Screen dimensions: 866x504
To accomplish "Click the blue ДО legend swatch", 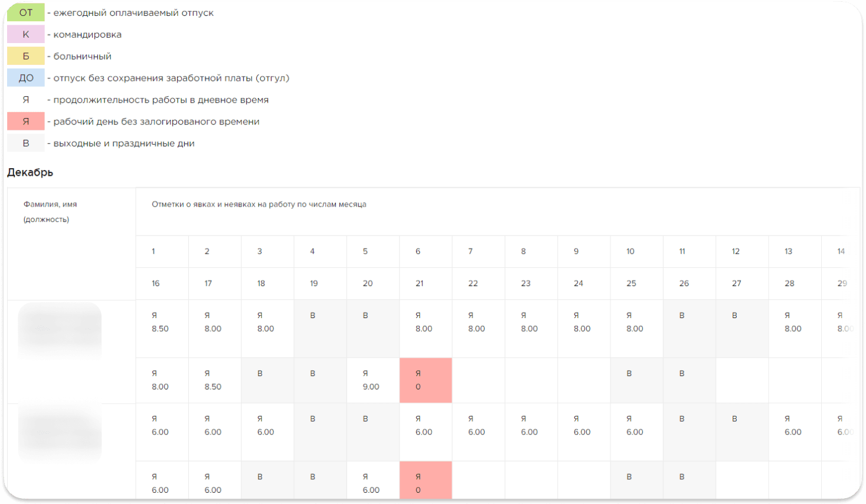I will tap(26, 78).
